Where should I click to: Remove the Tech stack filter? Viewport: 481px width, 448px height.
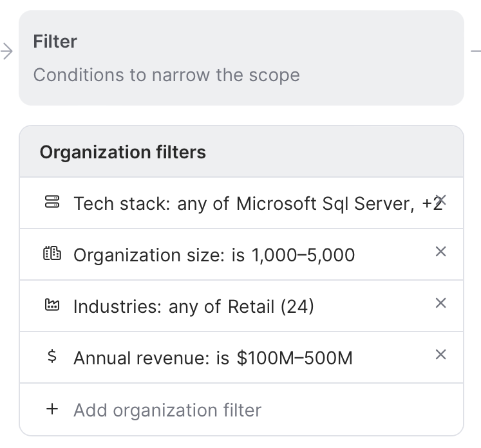click(441, 200)
